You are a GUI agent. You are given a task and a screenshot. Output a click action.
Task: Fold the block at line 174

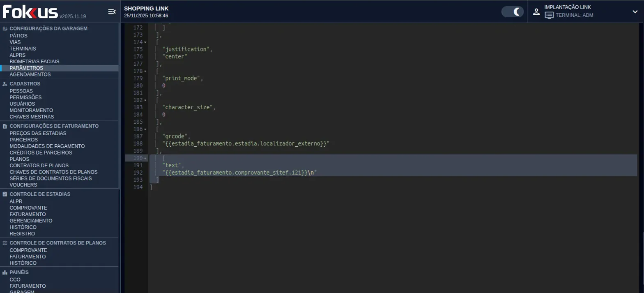[x=145, y=42]
